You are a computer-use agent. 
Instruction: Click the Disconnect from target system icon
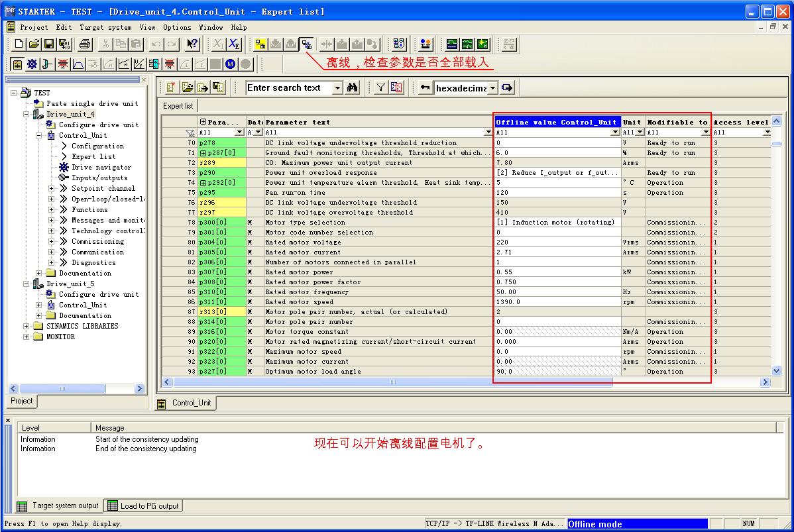(x=307, y=44)
